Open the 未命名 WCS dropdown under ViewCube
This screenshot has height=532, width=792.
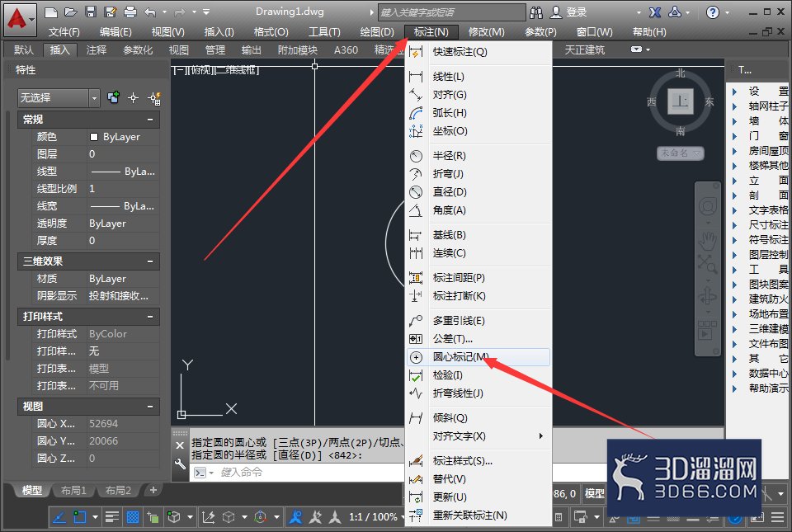[x=681, y=153]
